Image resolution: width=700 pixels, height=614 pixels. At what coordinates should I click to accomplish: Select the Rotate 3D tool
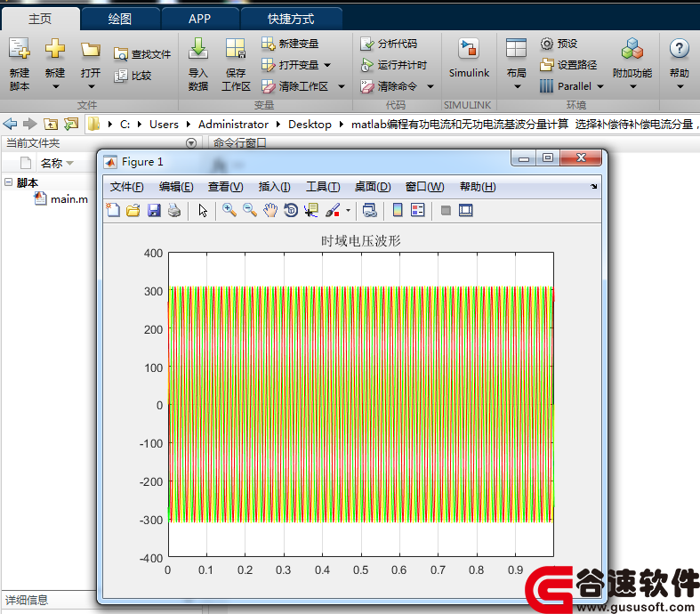tap(291, 210)
